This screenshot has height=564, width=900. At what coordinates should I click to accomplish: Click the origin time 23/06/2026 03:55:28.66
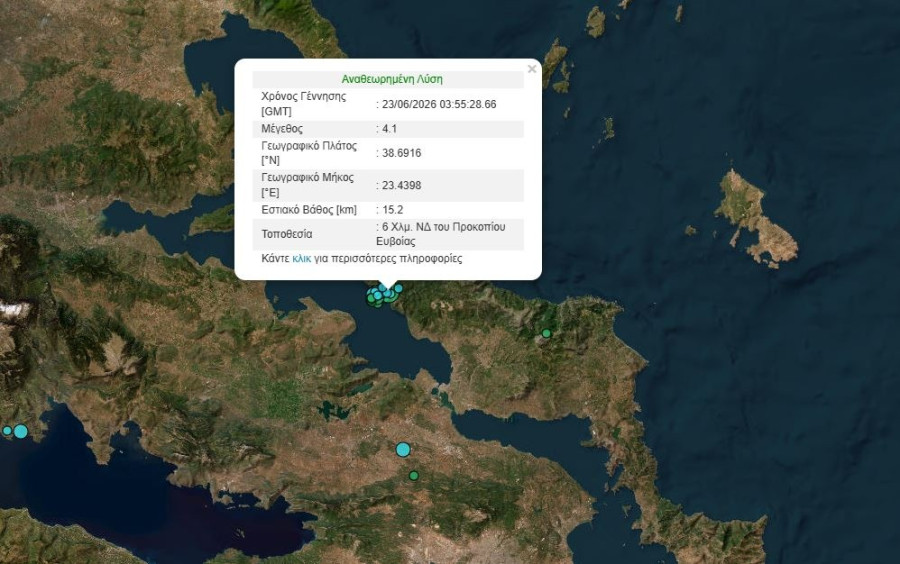click(437, 104)
